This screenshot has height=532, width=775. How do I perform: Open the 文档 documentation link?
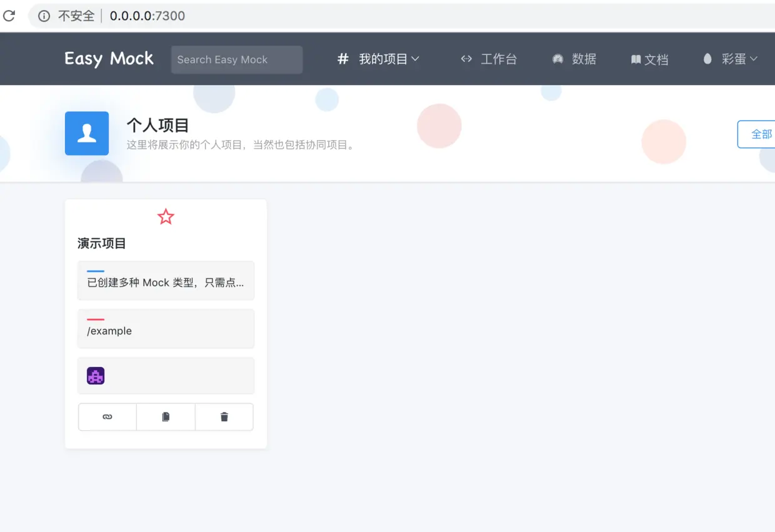coord(656,59)
